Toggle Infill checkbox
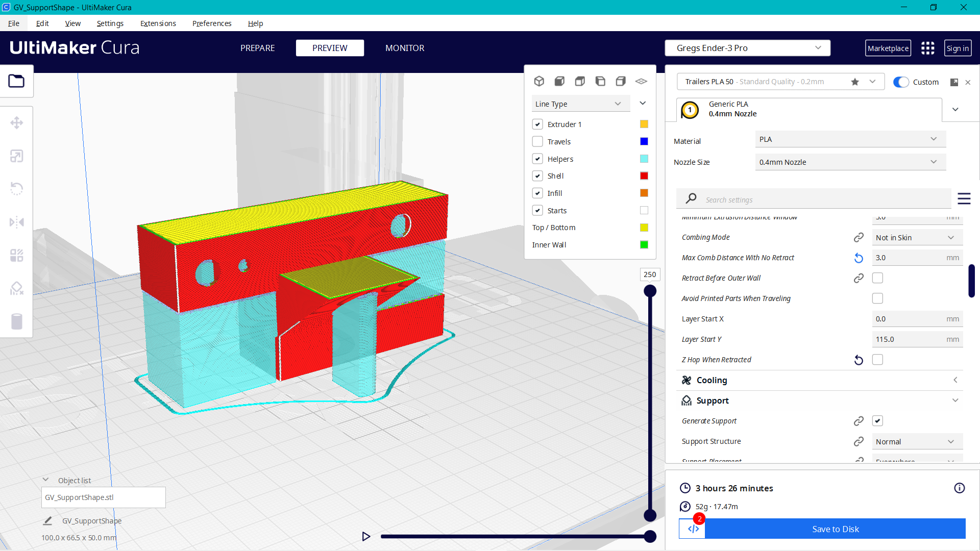The width and height of the screenshot is (980, 551). 537,193
